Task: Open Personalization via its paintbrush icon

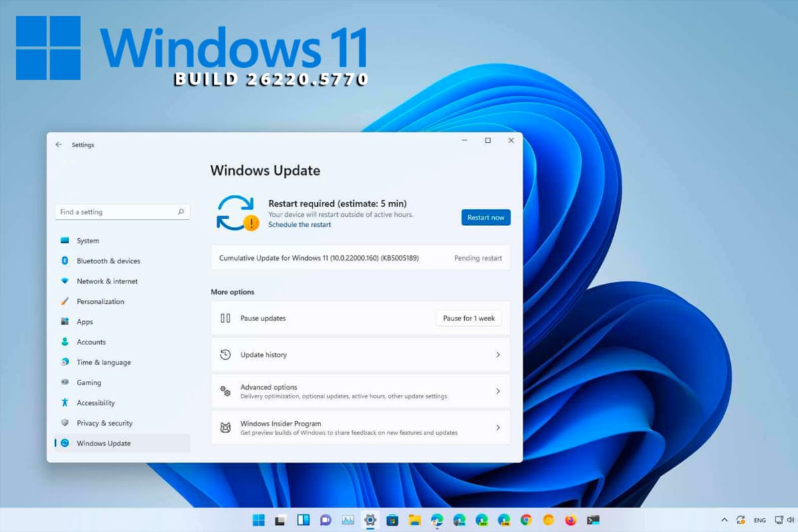Action: pyautogui.click(x=65, y=301)
